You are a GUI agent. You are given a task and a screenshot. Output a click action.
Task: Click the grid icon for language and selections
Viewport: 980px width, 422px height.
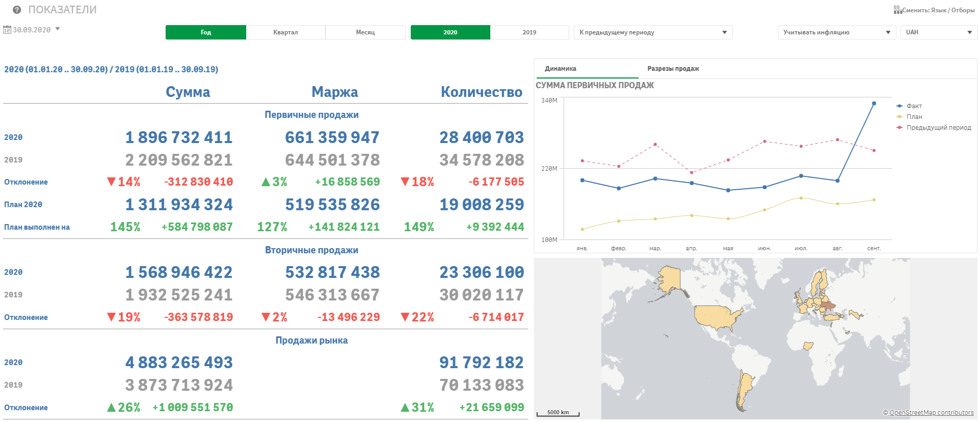point(897,10)
